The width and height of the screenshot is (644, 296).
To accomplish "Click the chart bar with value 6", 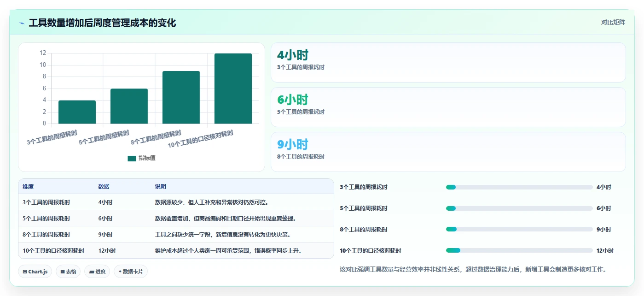I will pyautogui.click(x=129, y=106).
